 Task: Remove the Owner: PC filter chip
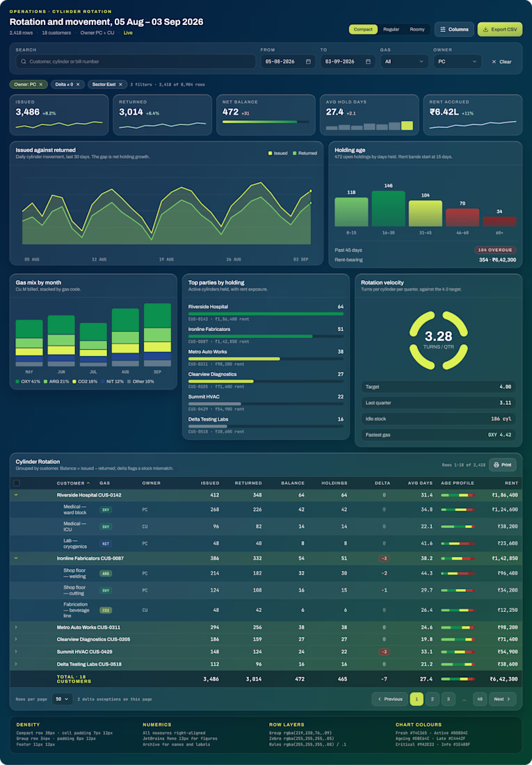click(x=41, y=84)
